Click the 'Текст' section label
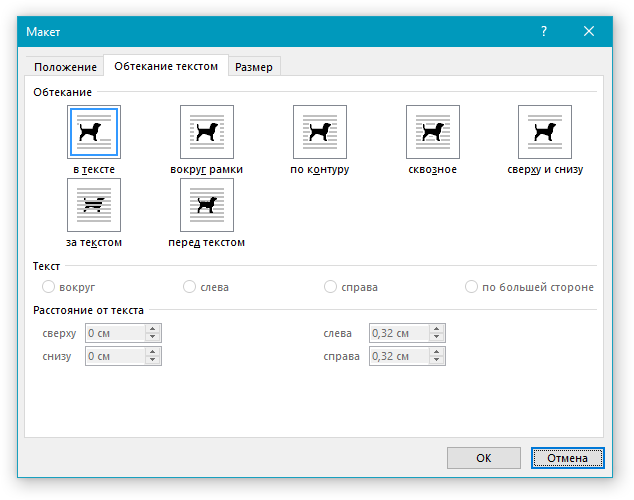Viewport: 634px width, 500px height. [46, 266]
